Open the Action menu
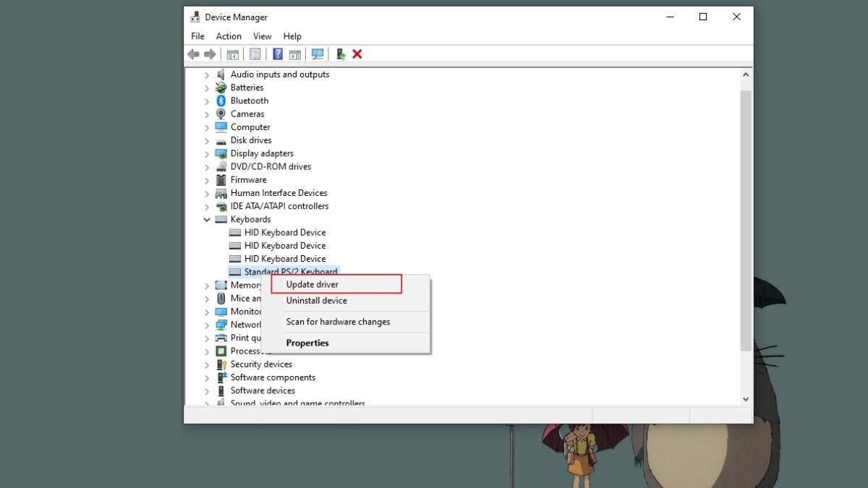This screenshot has height=488, width=868. [229, 36]
